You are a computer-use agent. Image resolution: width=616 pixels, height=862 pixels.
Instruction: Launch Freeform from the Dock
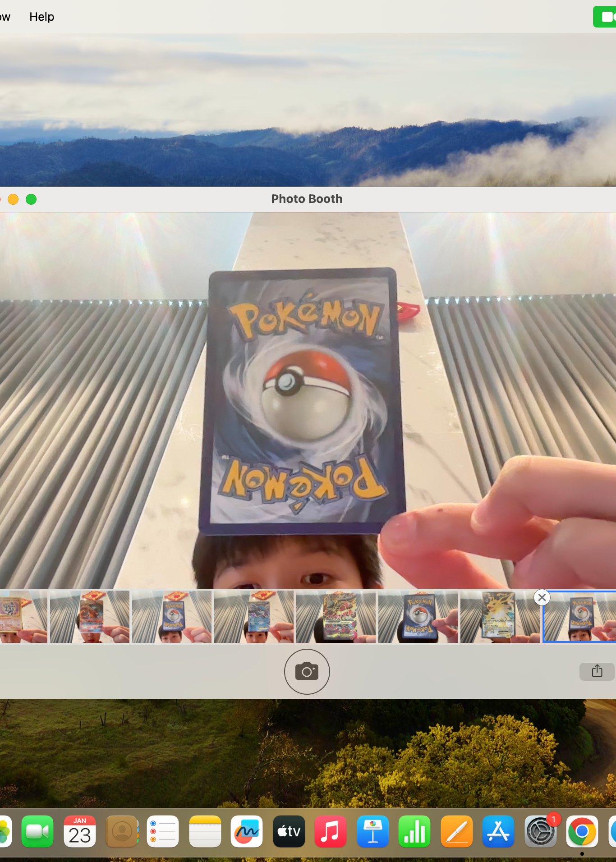[x=247, y=832]
